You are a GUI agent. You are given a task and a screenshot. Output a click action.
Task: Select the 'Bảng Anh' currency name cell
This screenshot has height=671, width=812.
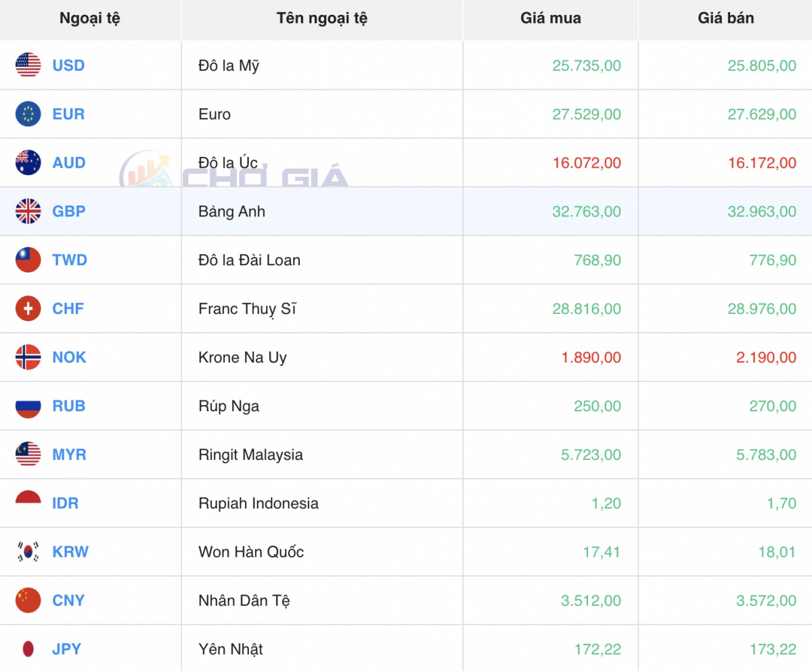pos(231,212)
